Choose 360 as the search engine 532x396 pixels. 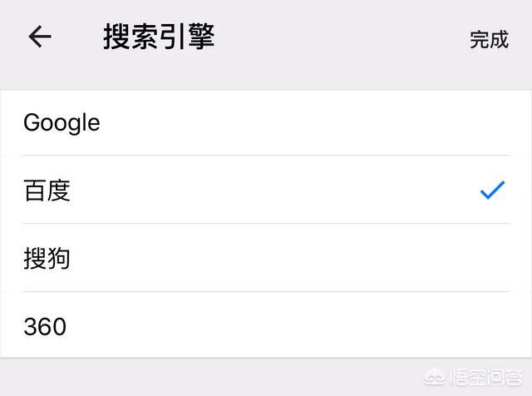266,324
